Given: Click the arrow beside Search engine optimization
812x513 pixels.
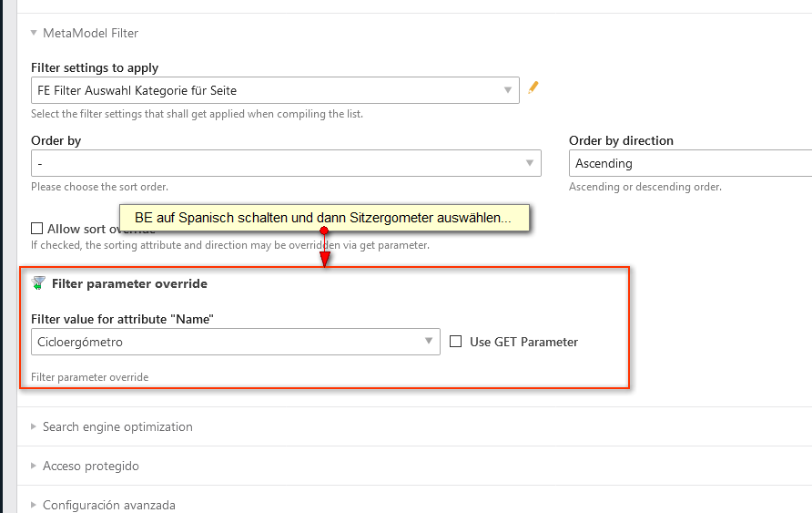Looking at the screenshot, I should point(34,426).
